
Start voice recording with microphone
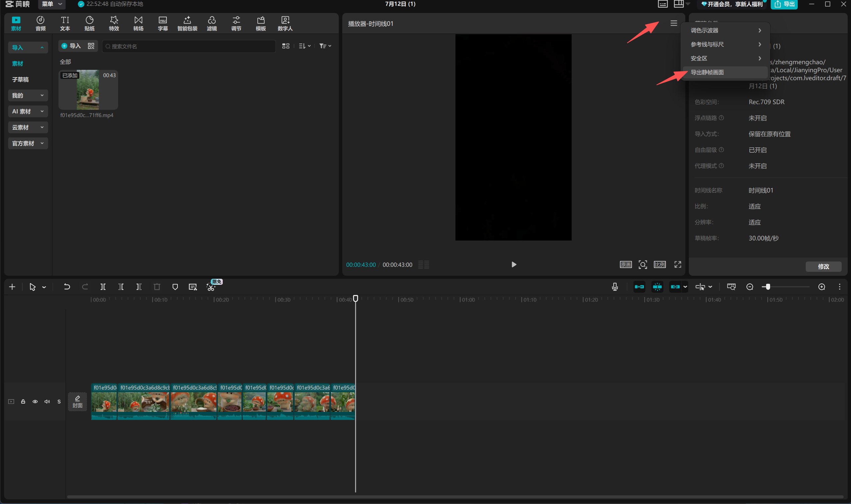(615, 287)
